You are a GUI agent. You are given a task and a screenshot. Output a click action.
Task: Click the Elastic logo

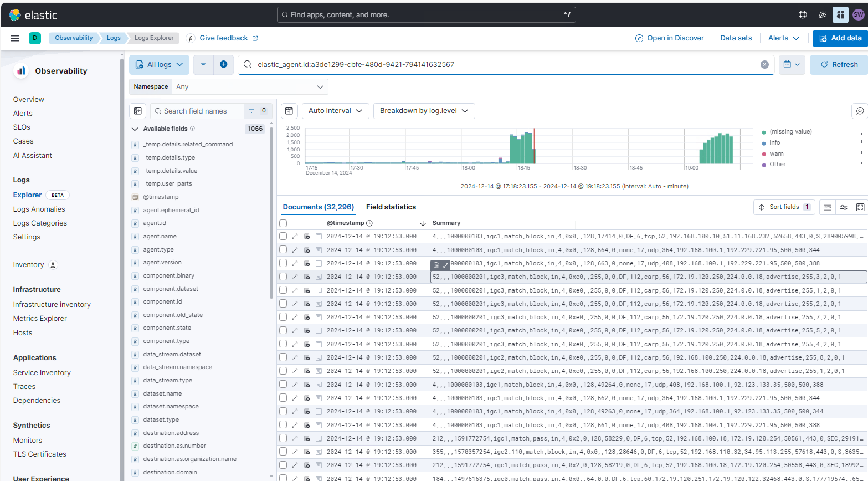[33, 15]
